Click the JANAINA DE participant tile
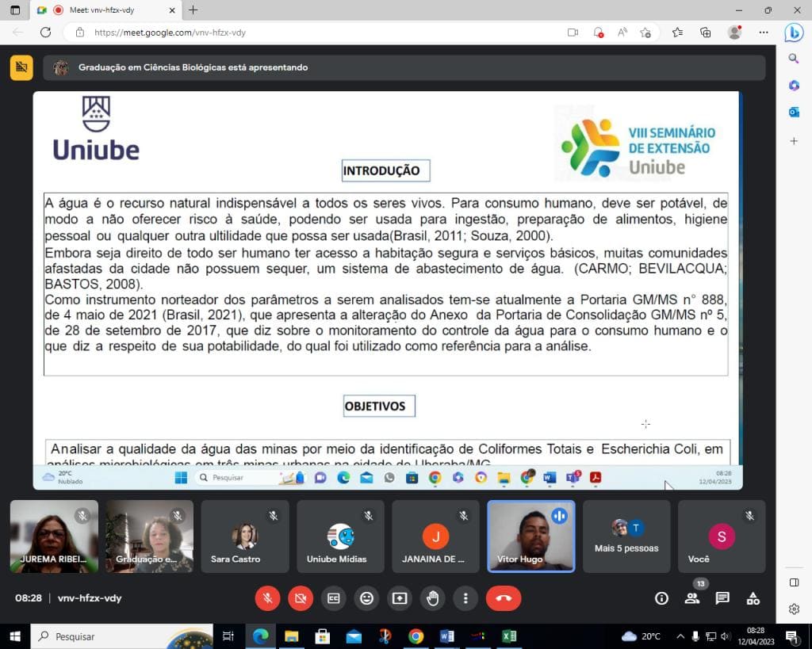 click(435, 536)
